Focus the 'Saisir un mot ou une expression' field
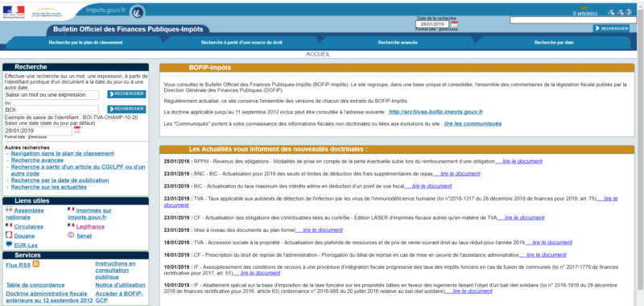The height and width of the screenshot is (306, 644). tap(52, 95)
